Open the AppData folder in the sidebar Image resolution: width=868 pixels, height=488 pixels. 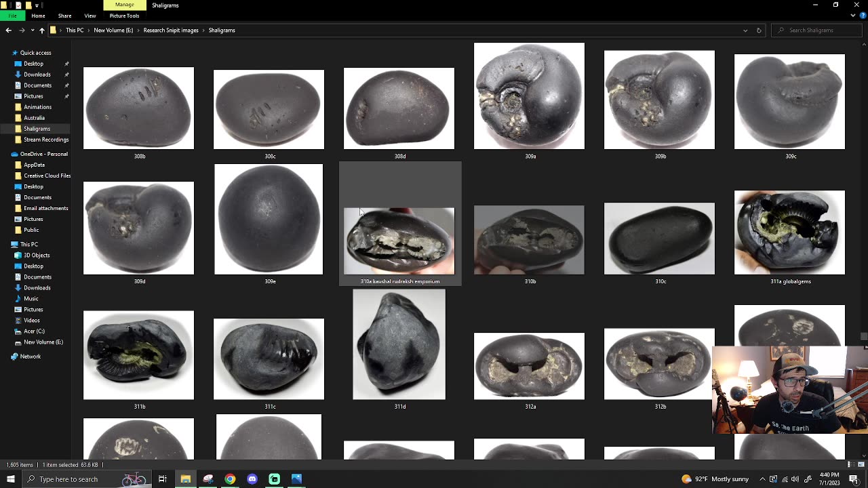[x=34, y=165]
